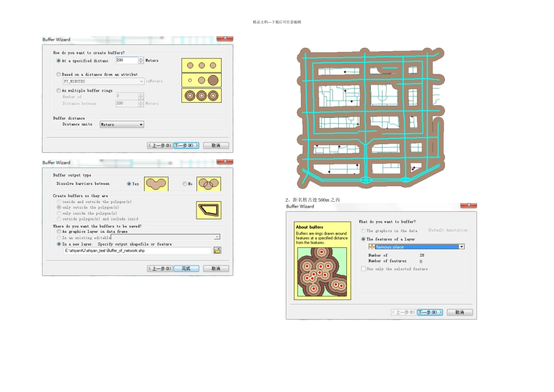Select 'As graphics layer in data frame'

pos(59,232)
